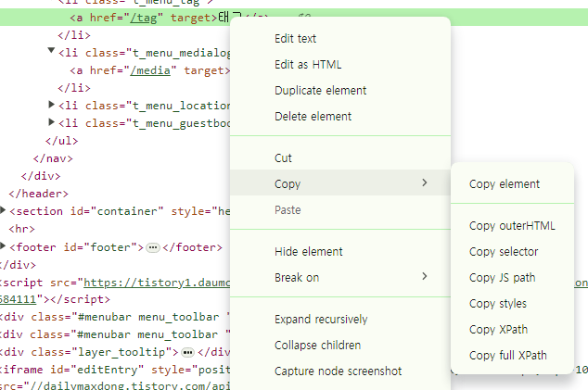This screenshot has height=390, width=588.
Task: Click Copy selector option
Action: [x=504, y=251]
